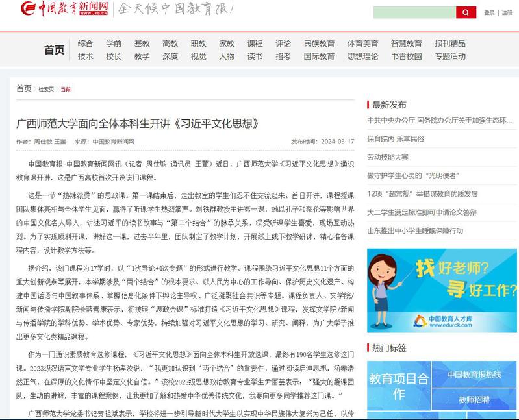
Task: Click the 首页 breadcrumb link
Action: (23, 88)
